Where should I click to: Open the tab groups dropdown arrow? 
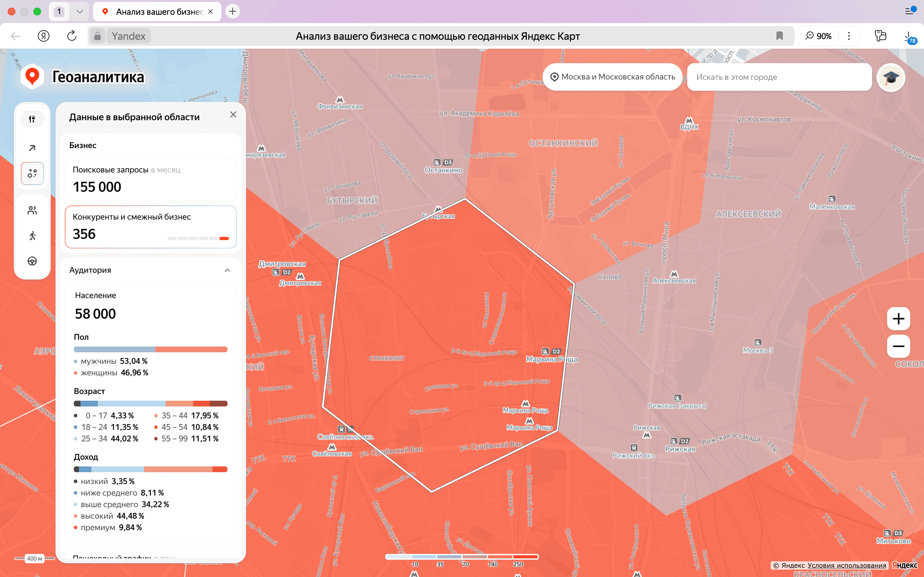pyautogui.click(x=80, y=12)
